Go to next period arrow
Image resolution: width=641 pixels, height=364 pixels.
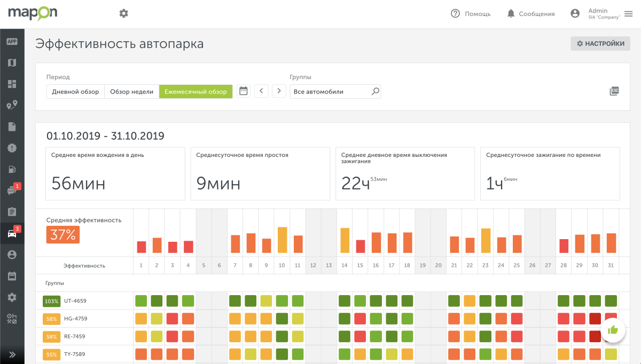[279, 91]
